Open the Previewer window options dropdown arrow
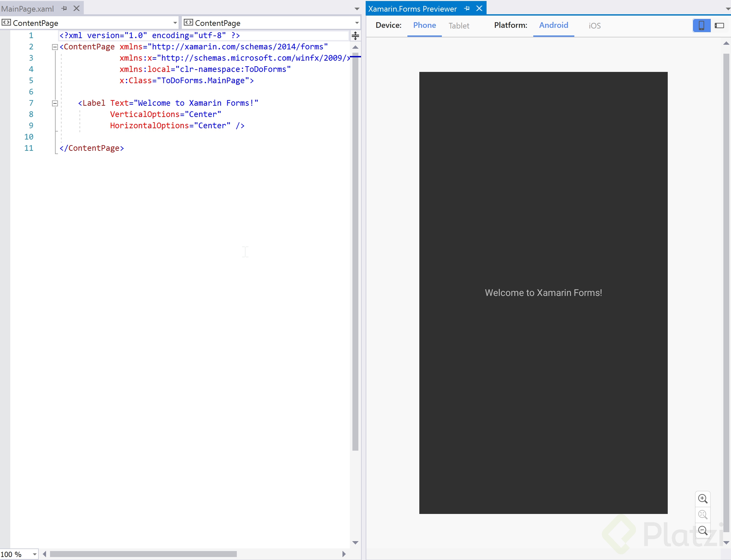The image size is (731, 560). tap(728, 9)
